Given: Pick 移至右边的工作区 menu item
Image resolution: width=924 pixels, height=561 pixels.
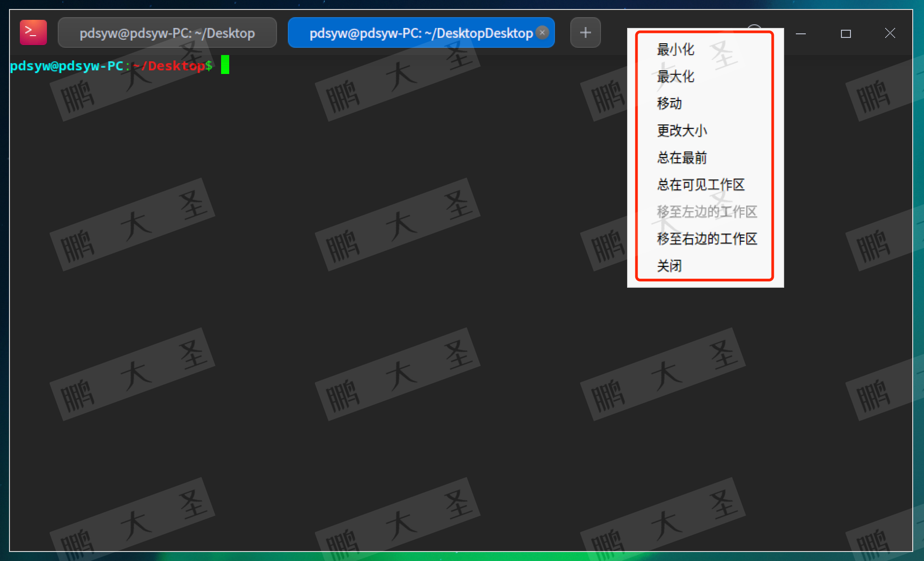Looking at the screenshot, I should pos(707,239).
